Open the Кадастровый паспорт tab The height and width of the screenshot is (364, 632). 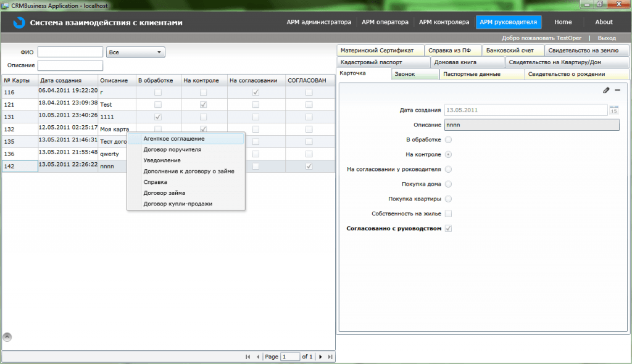click(383, 62)
